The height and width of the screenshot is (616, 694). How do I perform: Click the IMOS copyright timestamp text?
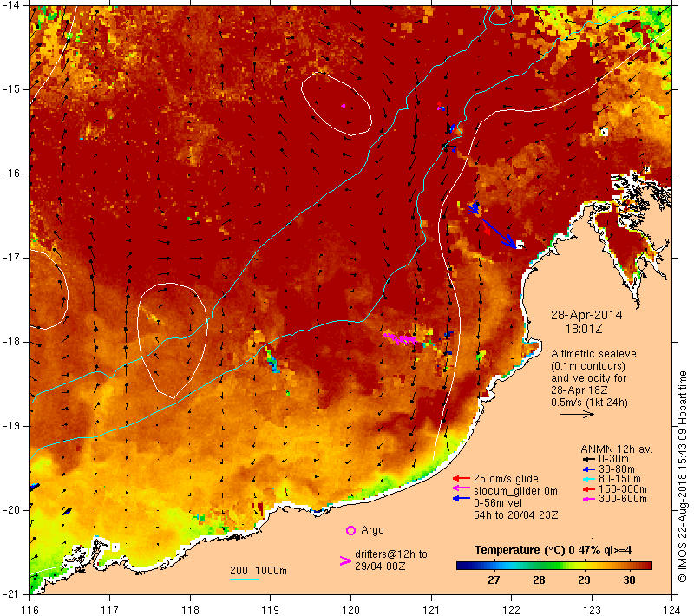682,477
